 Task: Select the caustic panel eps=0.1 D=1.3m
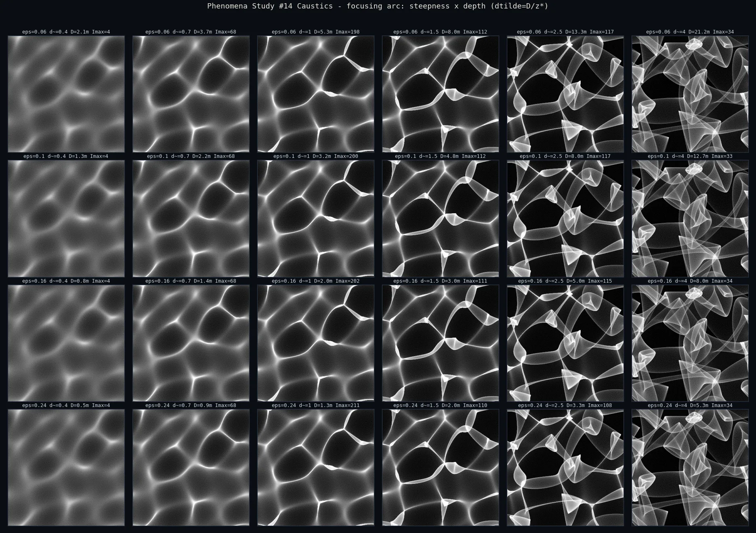[x=66, y=218]
